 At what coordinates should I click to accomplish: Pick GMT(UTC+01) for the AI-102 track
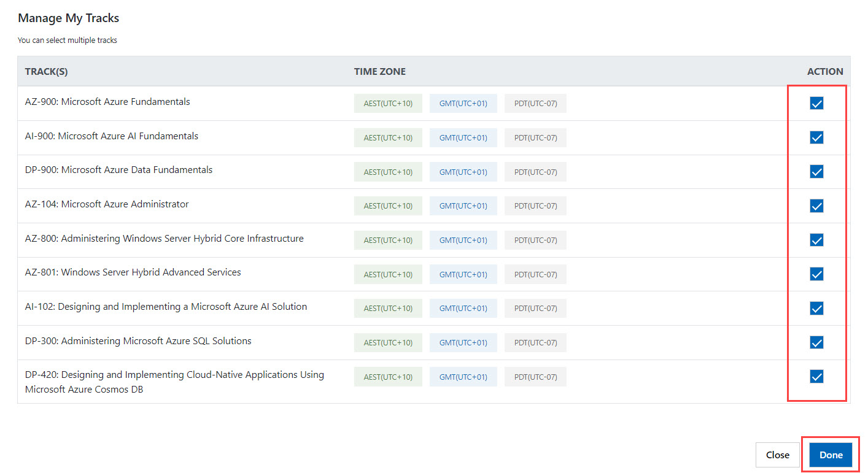(x=463, y=308)
